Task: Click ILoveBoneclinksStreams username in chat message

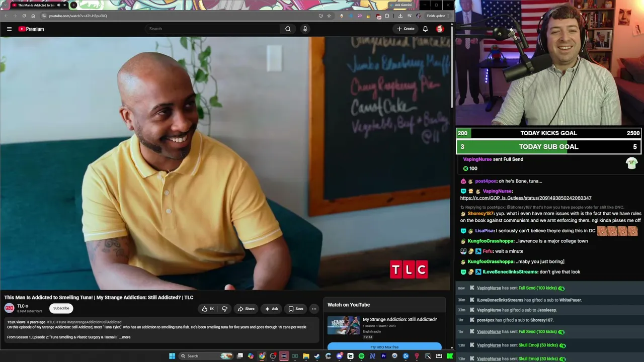Action: point(510,272)
